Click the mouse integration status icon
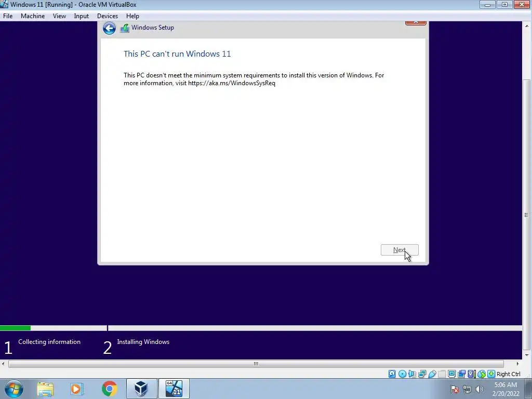This screenshot has width=532, height=399. click(x=481, y=374)
